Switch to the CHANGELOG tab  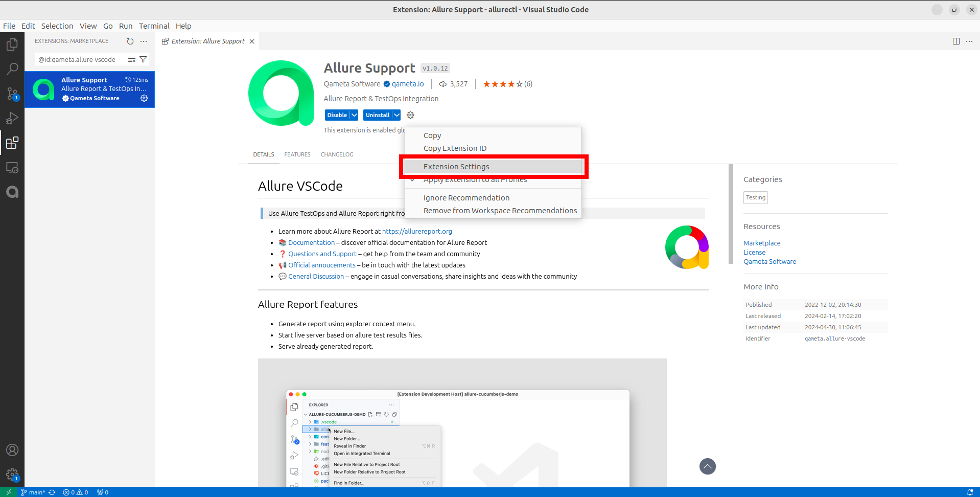[337, 154]
